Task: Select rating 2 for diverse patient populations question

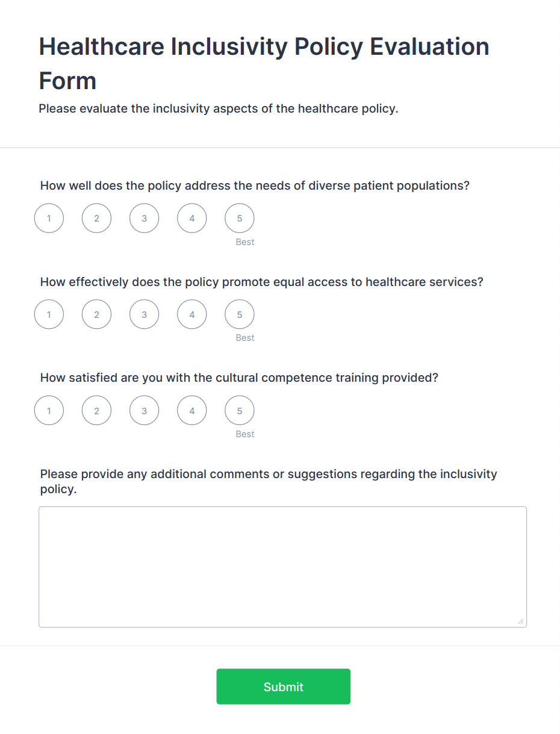Action: click(96, 218)
